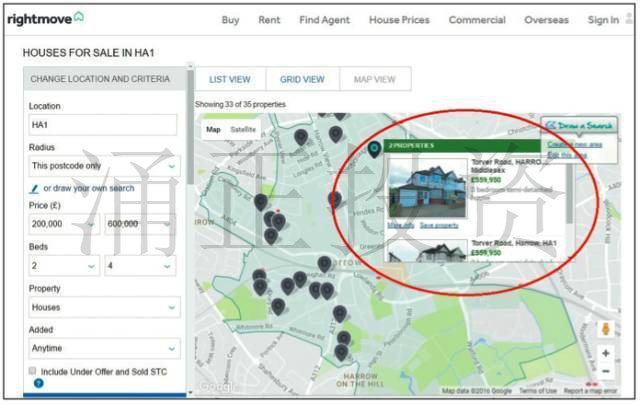Click Terms of Use link on map
This screenshot has height=404, width=640.
point(538,391)
